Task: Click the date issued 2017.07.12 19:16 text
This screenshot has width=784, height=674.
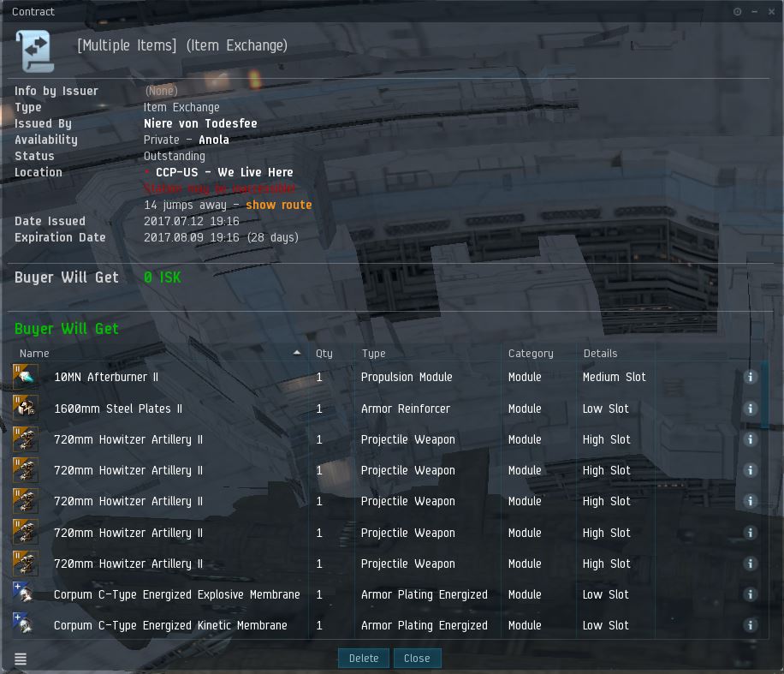Action: (192, 221)
